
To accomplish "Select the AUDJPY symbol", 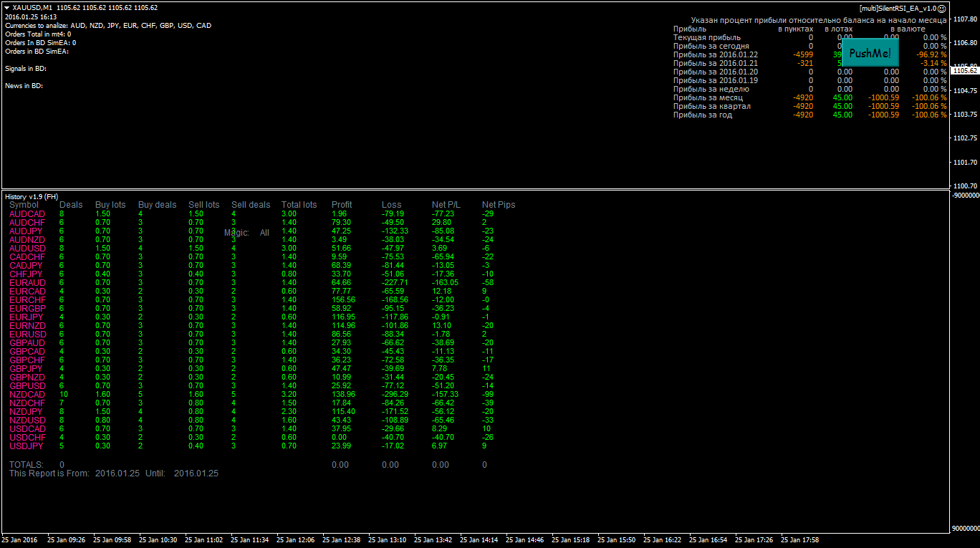I will pyautogui.click(x=27, y=231).
